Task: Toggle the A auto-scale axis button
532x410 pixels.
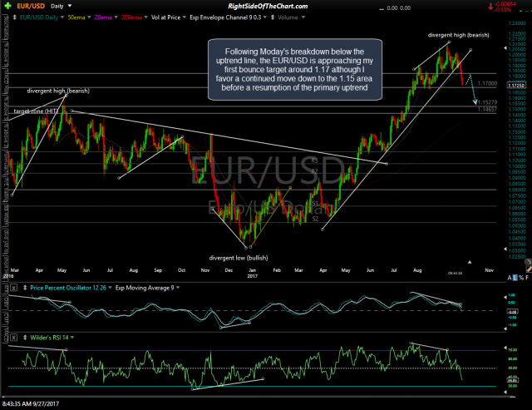Action: pos(510,278)
